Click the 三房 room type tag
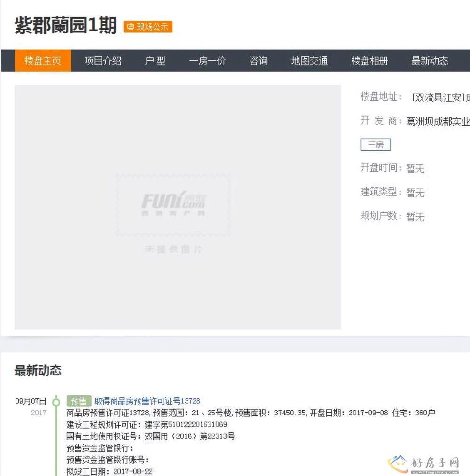The height and width of the screenshot is (476, 470). click(x=376, y=145)
